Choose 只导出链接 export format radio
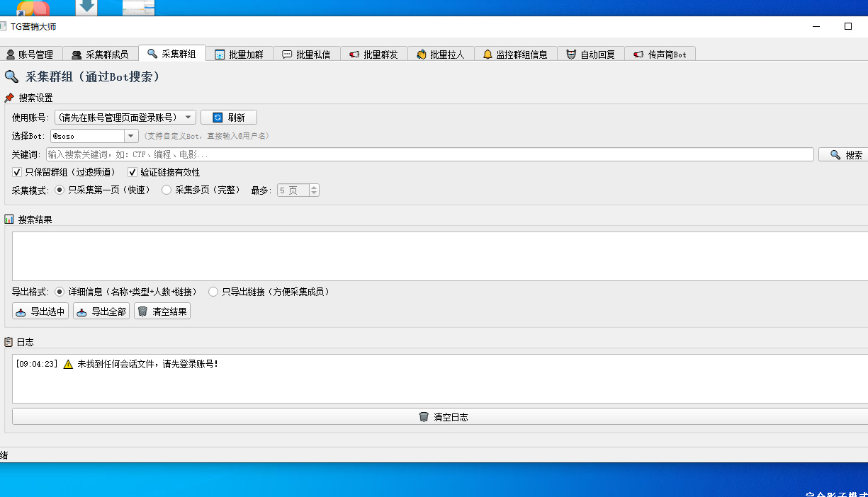 (x=213, y=292)
